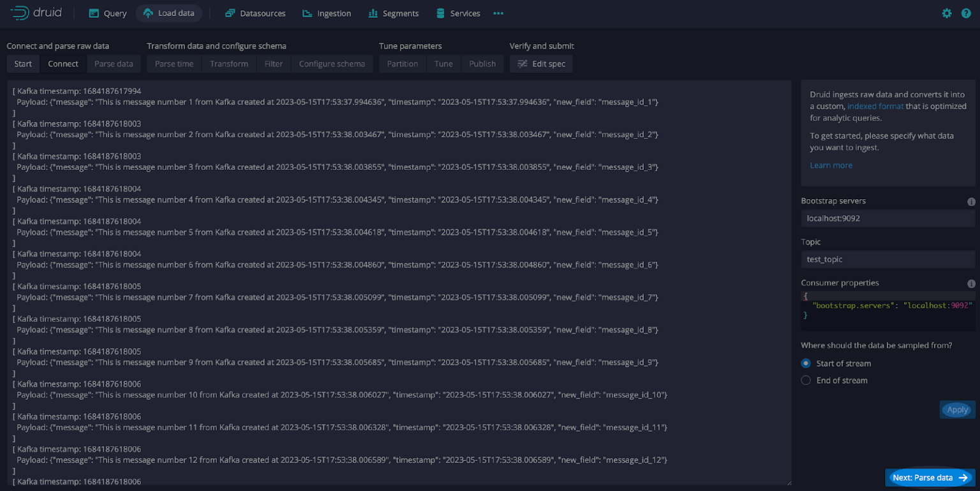980x491 pixels.
Task: Follow the indexed format link
Action: pos(875,106)
